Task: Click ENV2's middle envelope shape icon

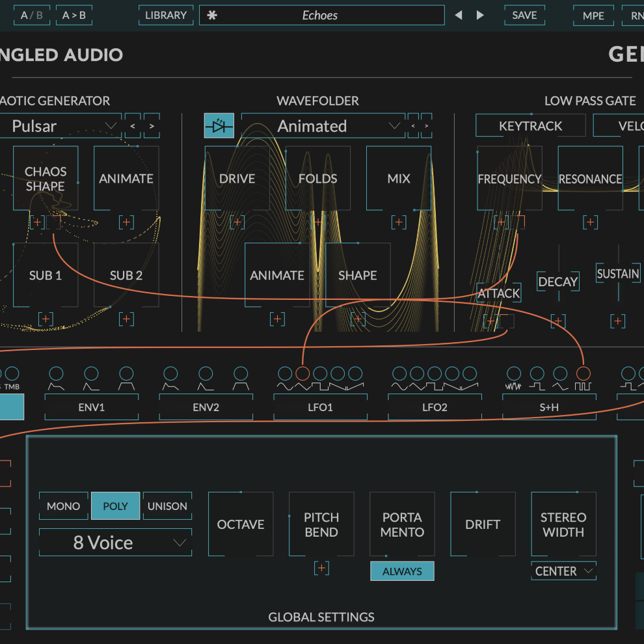Action: tap(206, 385)
